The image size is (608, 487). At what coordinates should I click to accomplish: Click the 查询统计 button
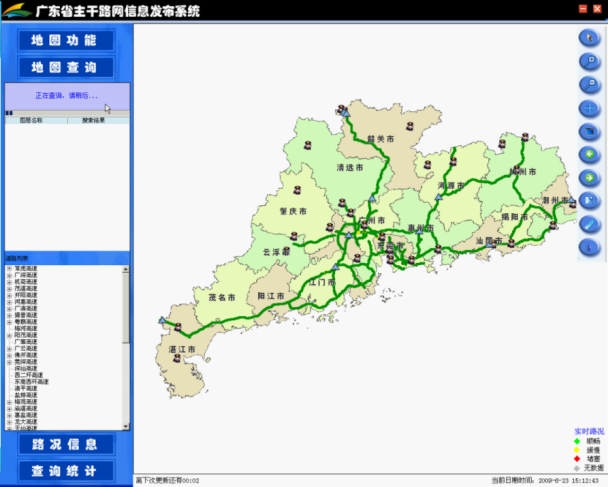point(64,470)
